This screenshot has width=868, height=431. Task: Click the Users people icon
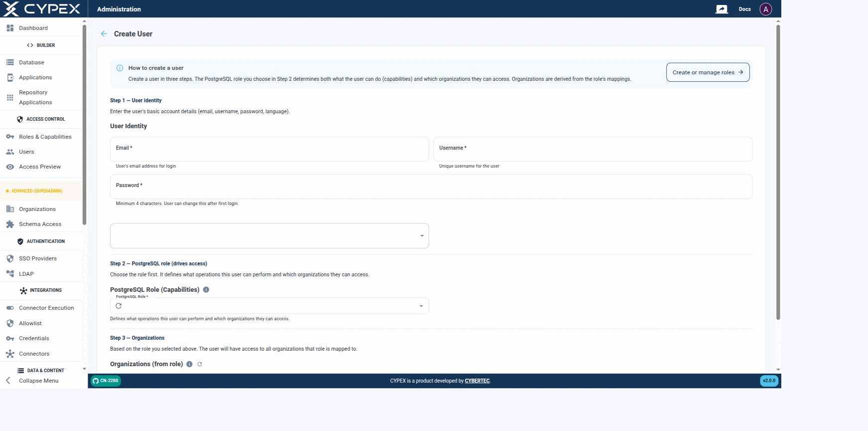coord(10,152)
